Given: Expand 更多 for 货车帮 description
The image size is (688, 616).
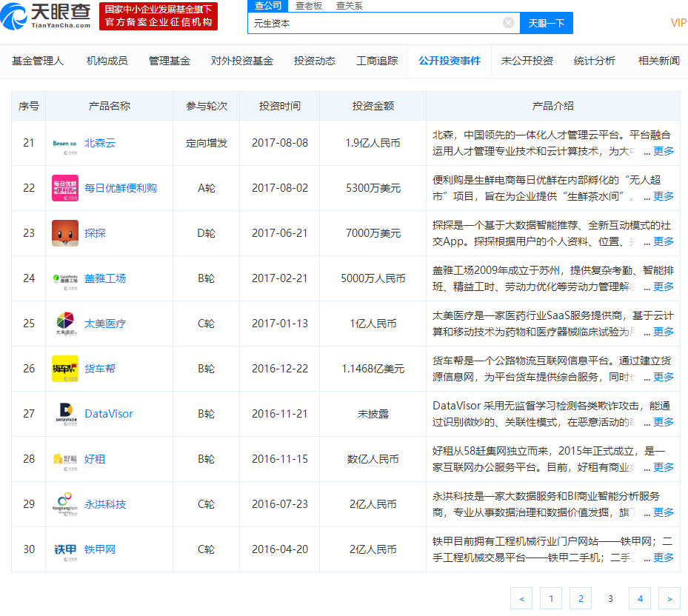Looking at the screenshot, I should 664,377.
